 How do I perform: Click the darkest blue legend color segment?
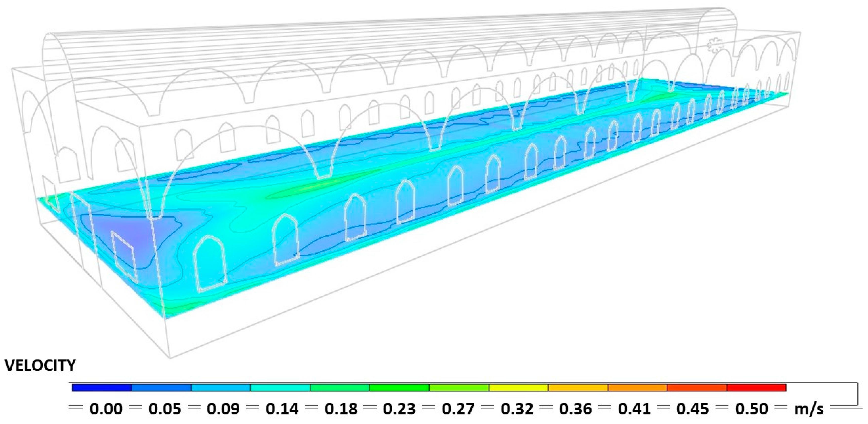click(101, 388)
